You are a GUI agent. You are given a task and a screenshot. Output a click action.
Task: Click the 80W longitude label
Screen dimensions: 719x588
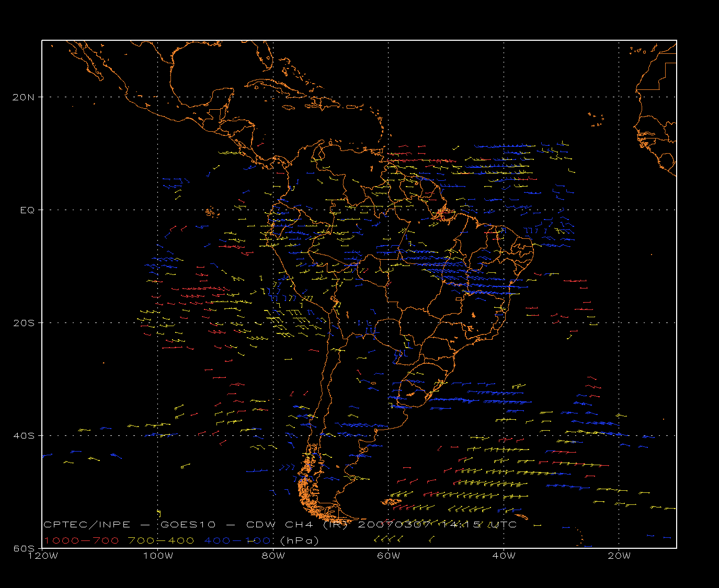273,556
